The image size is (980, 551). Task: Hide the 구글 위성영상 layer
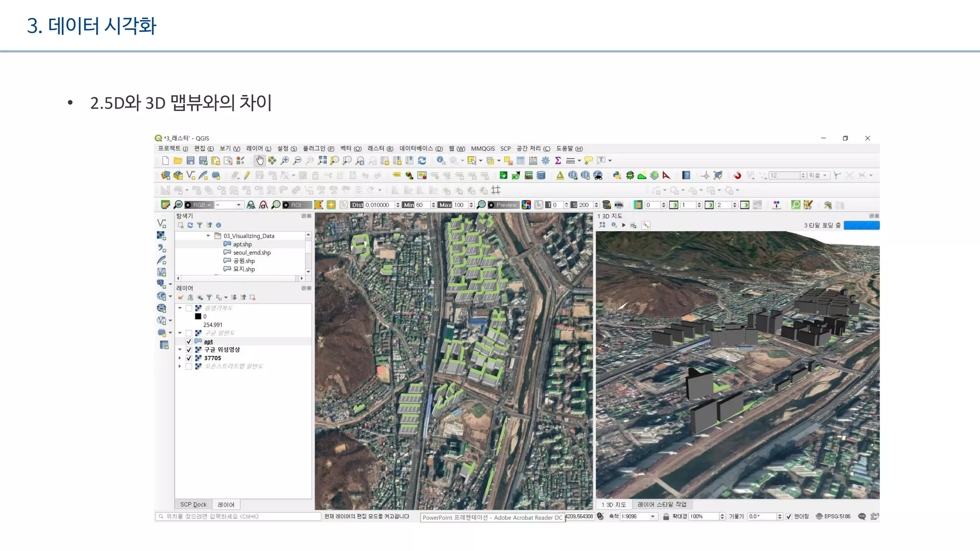tap(189, 350)
